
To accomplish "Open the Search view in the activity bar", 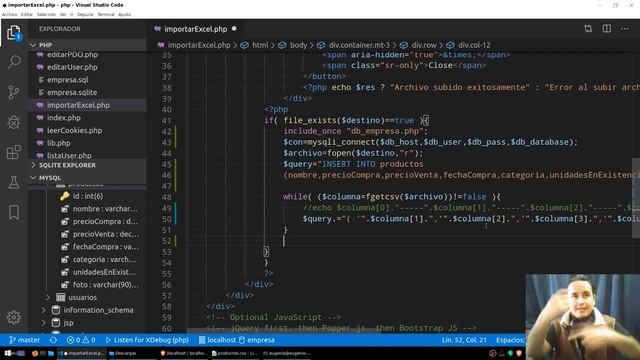I will (14, 62).
